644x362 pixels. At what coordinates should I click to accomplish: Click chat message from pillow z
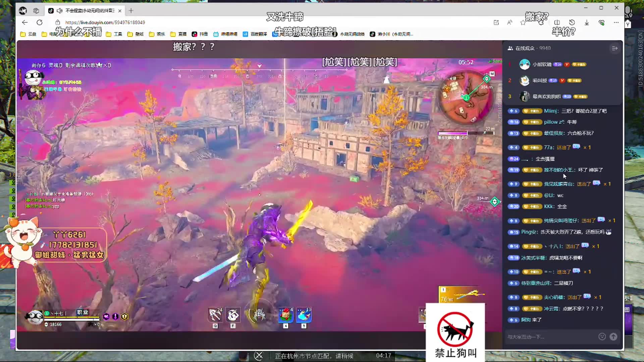point(542,122)
